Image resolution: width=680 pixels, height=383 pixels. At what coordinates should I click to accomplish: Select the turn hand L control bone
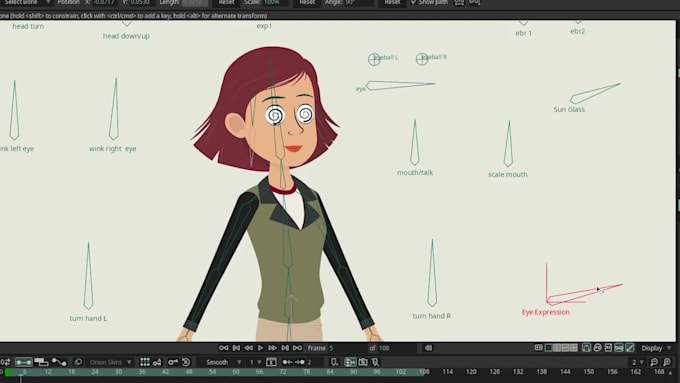88,276
